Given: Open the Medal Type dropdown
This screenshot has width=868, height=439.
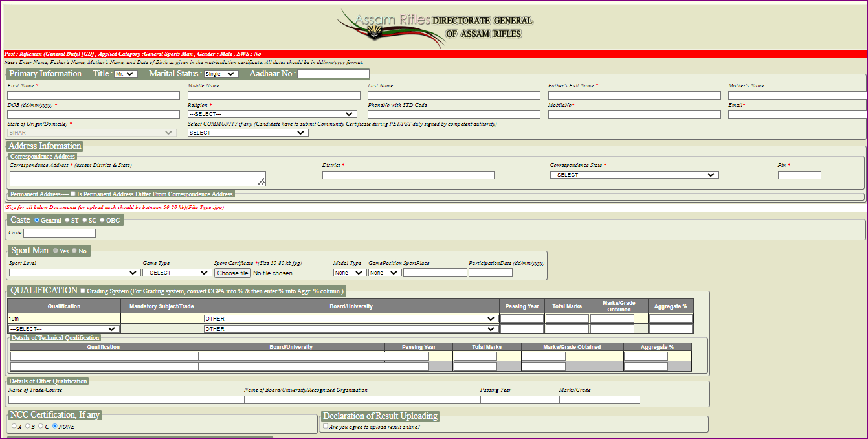Looking at the screenshot, I should click(349, 272).
